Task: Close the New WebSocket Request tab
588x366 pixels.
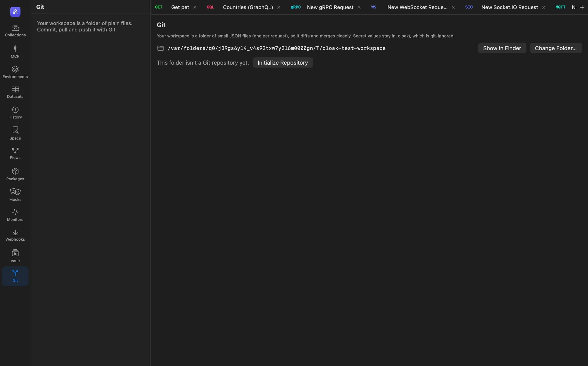Action: pos(453,7)
